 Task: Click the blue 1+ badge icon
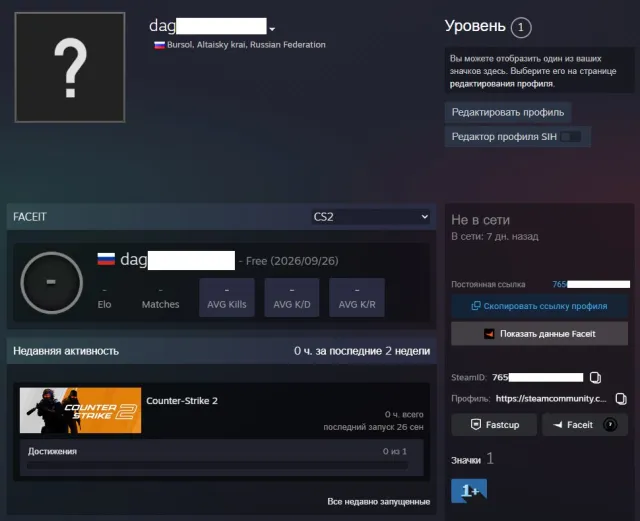[469, 491]
